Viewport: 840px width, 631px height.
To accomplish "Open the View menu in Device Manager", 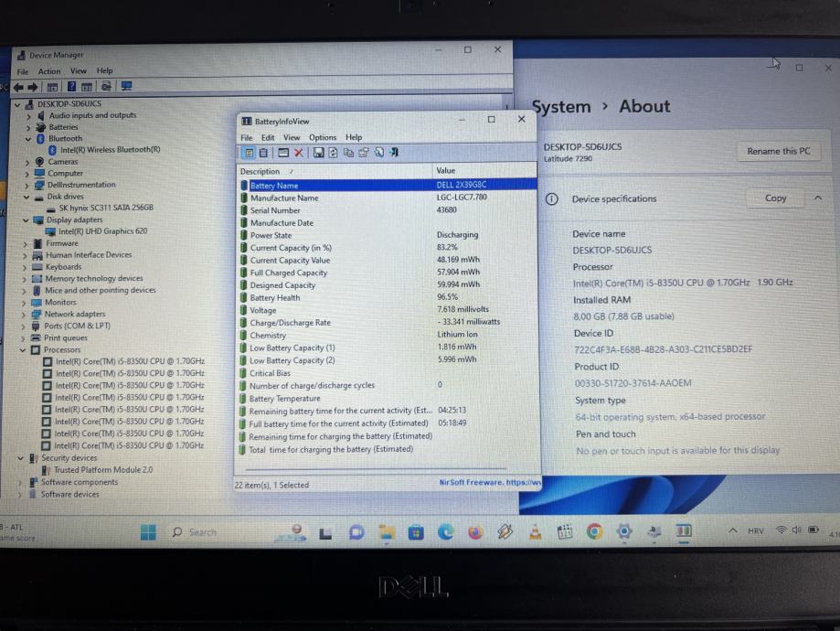I will (79, 70).
